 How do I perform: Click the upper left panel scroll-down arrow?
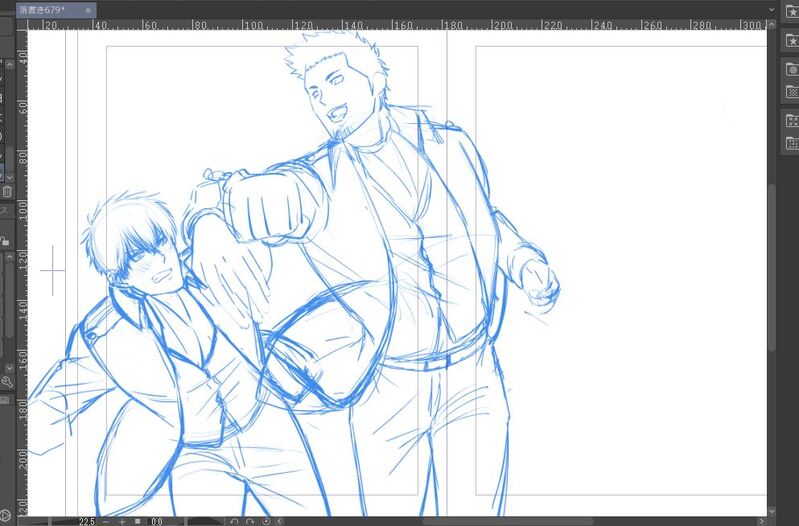pyautogui.click(x=9, y=177)
